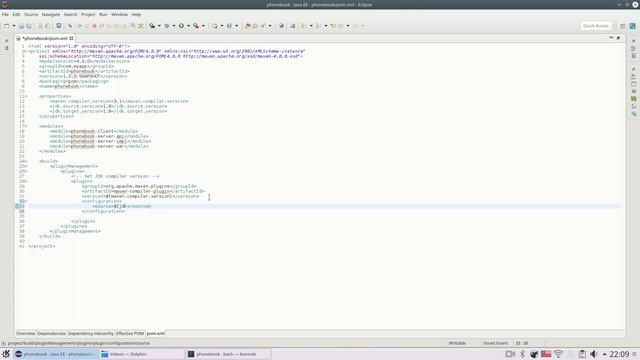640x360 pixels.
Task: Click the Resume toolbar icon
Action: pos(80,26)
